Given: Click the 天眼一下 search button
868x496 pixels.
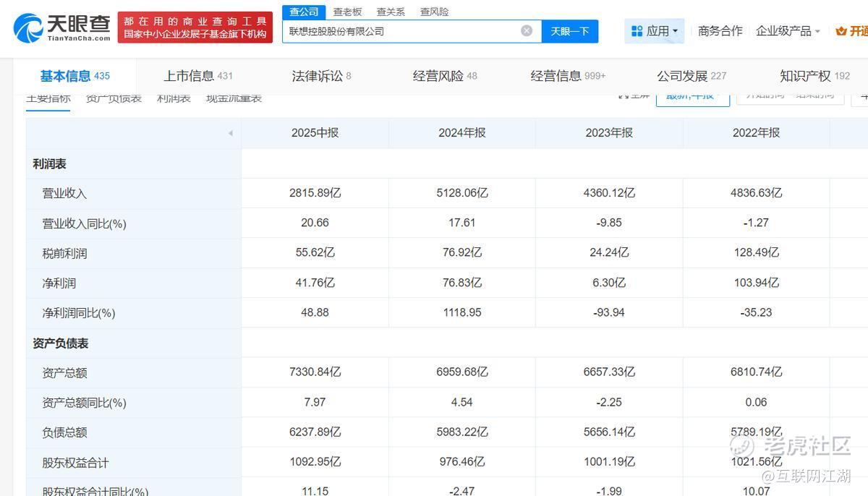Looking at the screenshot, I should (570, 31).
